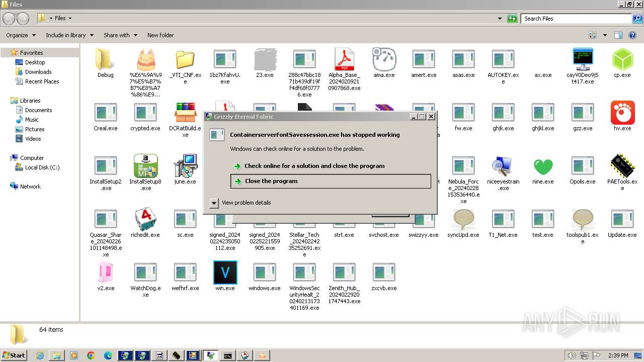Open the Organize dropdown menu
This screenshot has width=644, height=362.
pos(21,35)
